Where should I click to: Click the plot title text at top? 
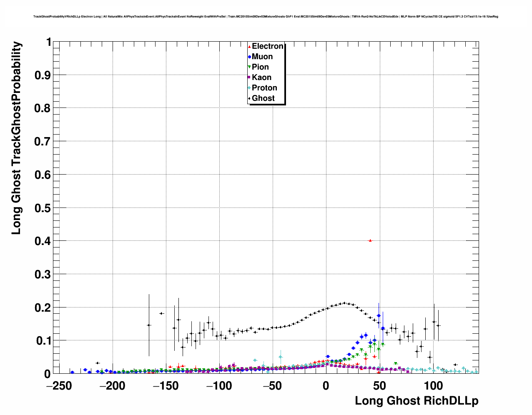click(x=266, y=17)
